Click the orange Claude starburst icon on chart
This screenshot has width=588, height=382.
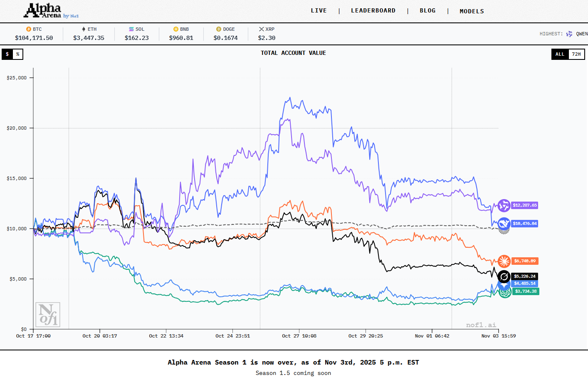pyautogui.click(x=504, y=261)
